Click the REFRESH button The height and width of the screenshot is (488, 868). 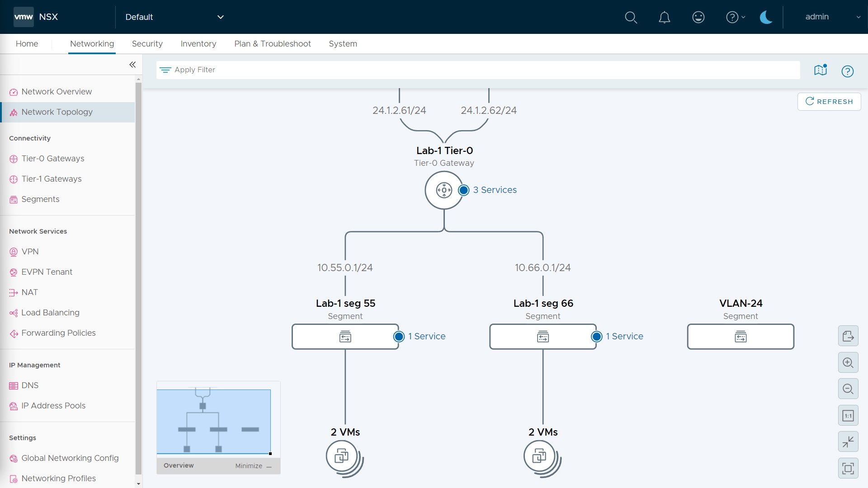tap(829, 102)
